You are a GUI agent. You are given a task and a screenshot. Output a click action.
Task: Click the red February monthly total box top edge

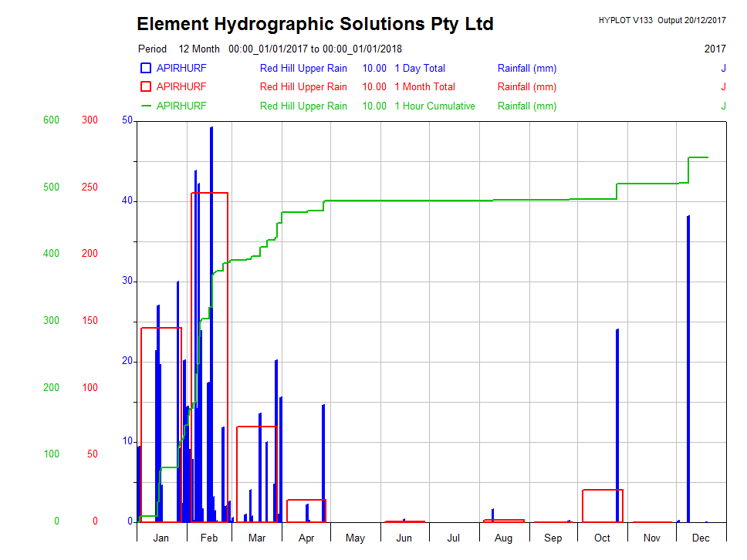pos(209,193)
